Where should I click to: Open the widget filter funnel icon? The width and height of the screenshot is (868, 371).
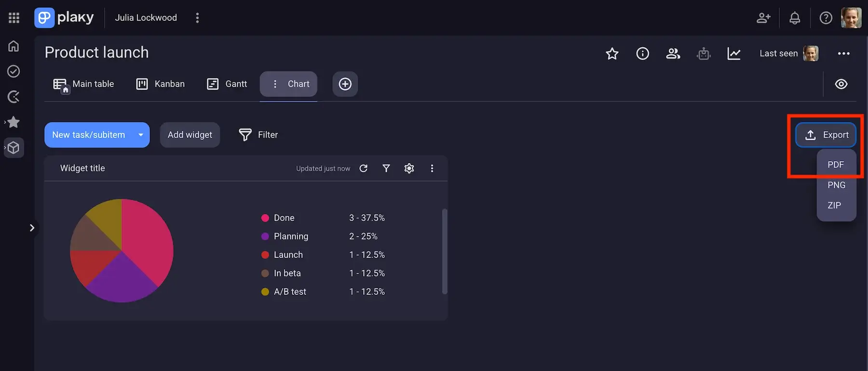click(386, 168)
